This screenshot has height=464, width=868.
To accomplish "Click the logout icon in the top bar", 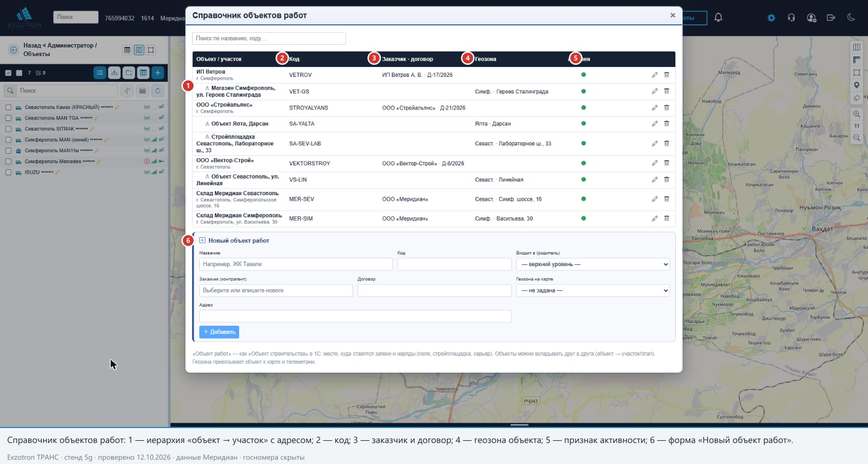I will [x=831, y=18].
